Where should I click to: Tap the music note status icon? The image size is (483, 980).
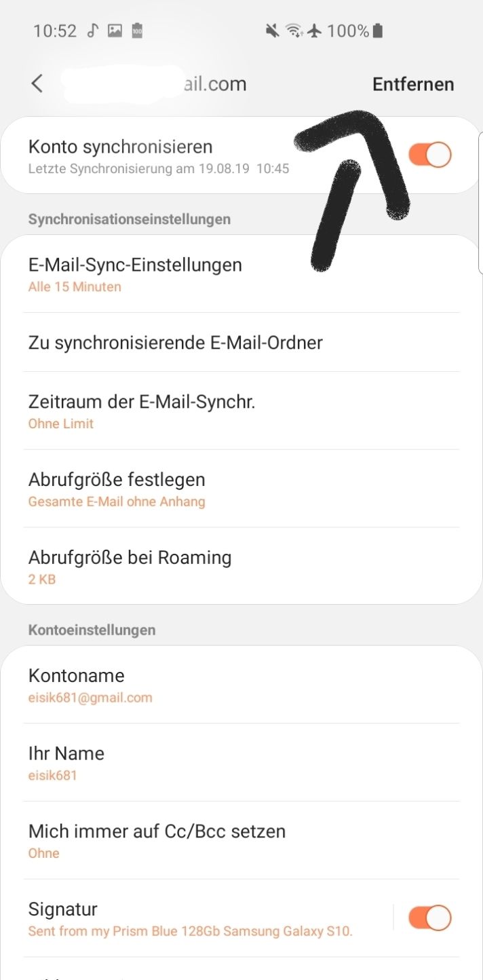93,31
